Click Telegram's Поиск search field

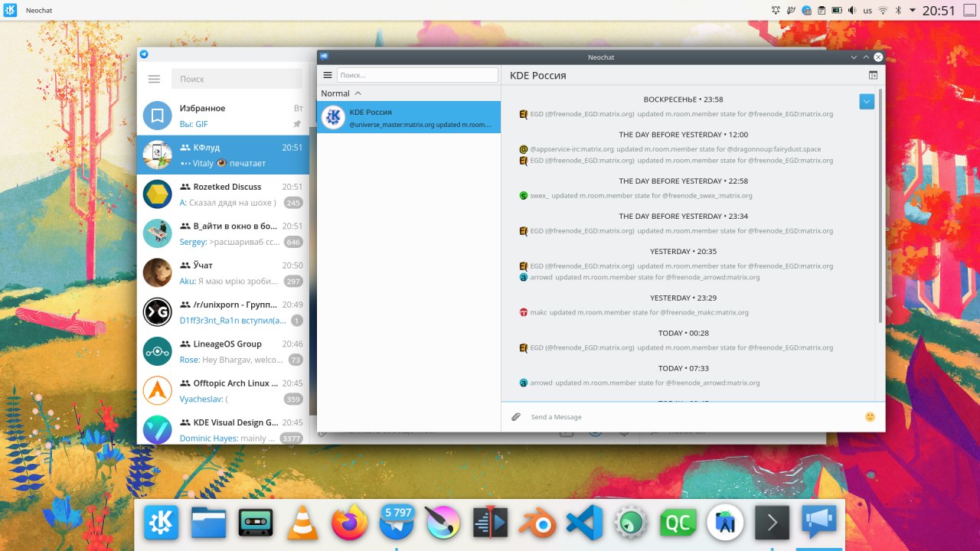(237, 79)
